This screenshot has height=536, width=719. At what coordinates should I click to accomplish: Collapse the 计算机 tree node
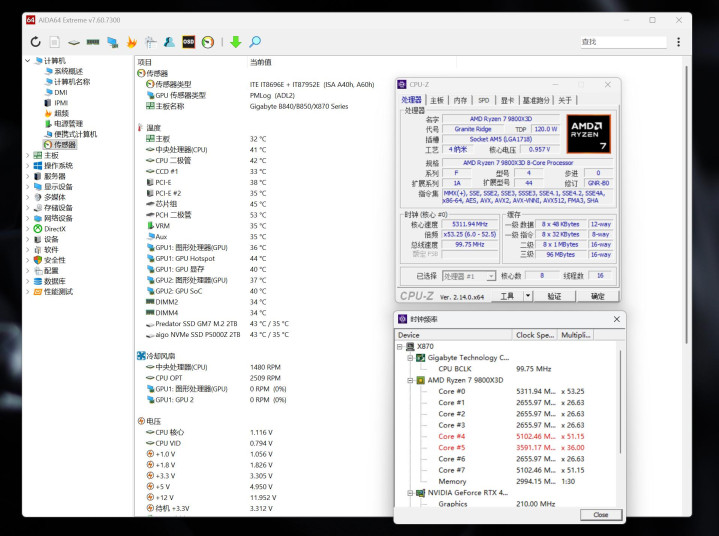coord(27,61)
